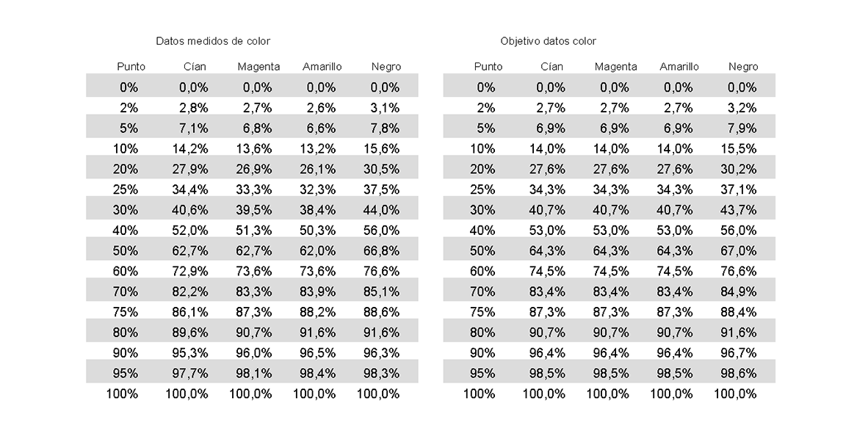Click the measured Cían value 97,7%
Image resolution: width=868 pixels, height=434 pixels.
tap(190, 373)
